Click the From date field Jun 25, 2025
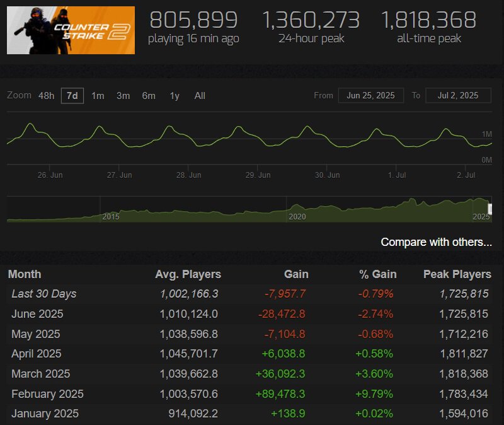Screen dimensions: 504x425 [x=370, y=95]
